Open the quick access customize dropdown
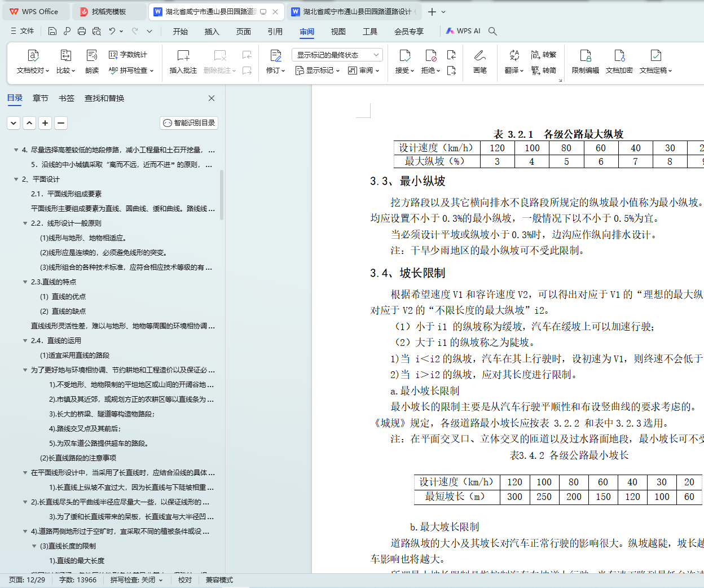Screen dimensions: 704x588 149,31
